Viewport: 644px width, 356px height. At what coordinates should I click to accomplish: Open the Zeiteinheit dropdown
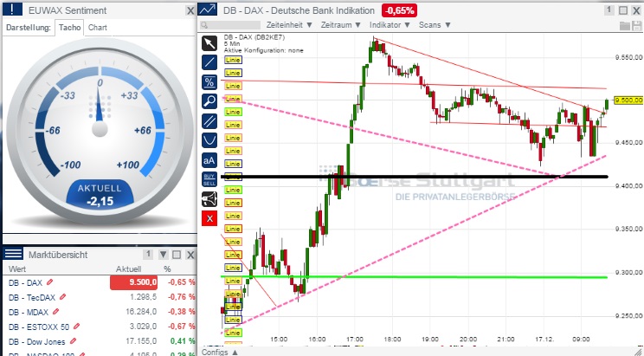coord(289,25)
